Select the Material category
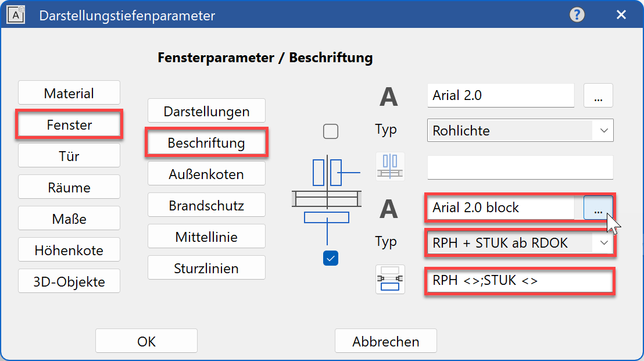Viewport: 644px width, 361px height. (69, 92)
